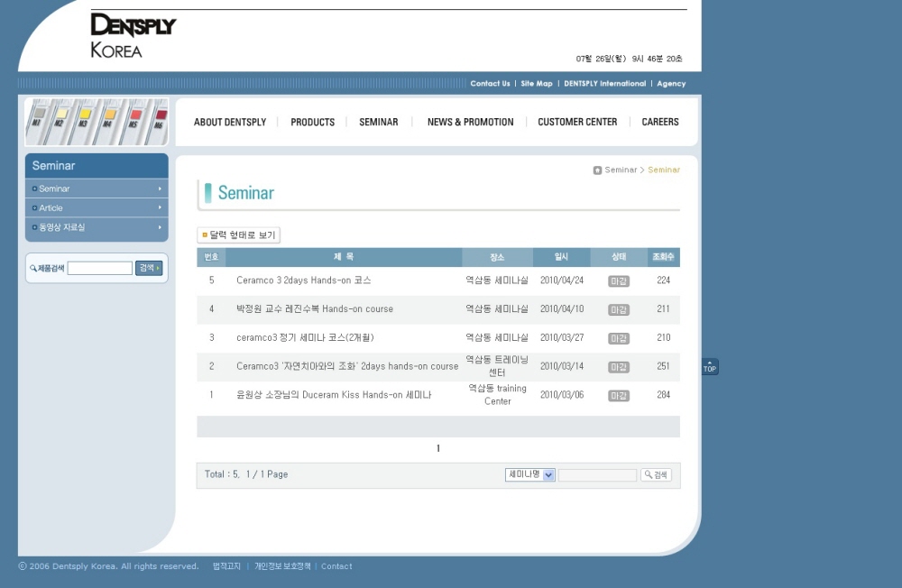Click magnifier search button below seminar table
902x588 pixels.
tap(656, 474)
